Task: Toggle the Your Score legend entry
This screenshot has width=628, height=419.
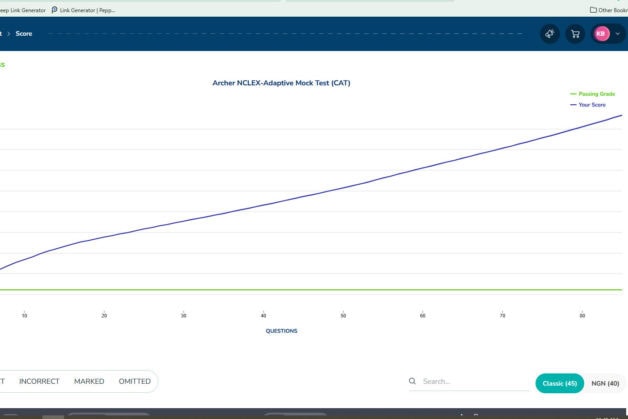Action: point(596,104)
